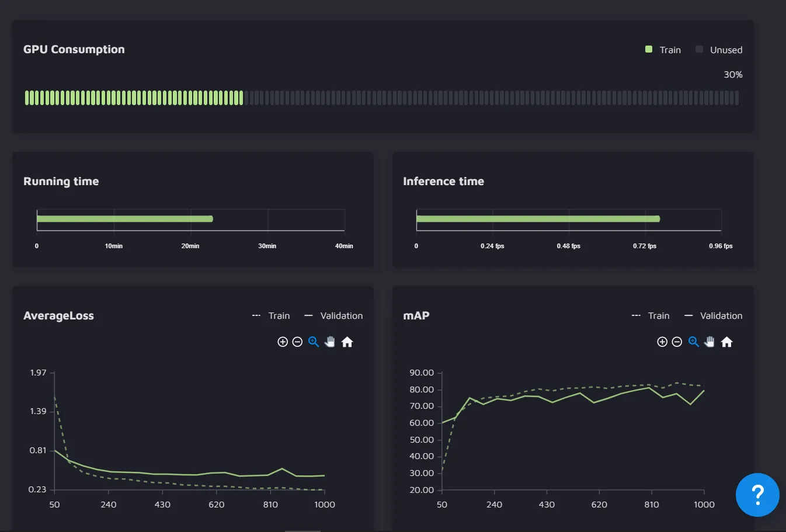
Task: Click zoom out icon on AverageLoss chart
Action: click(297, 342)
